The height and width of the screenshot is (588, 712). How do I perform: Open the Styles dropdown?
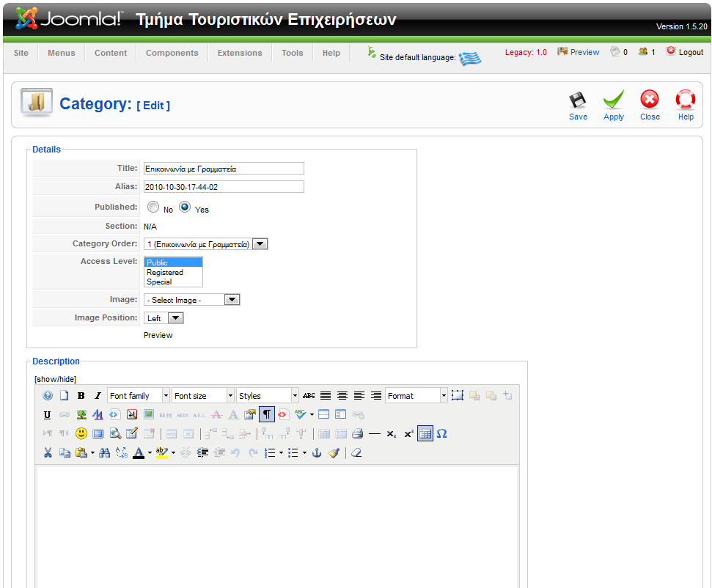tap(268, 395)
